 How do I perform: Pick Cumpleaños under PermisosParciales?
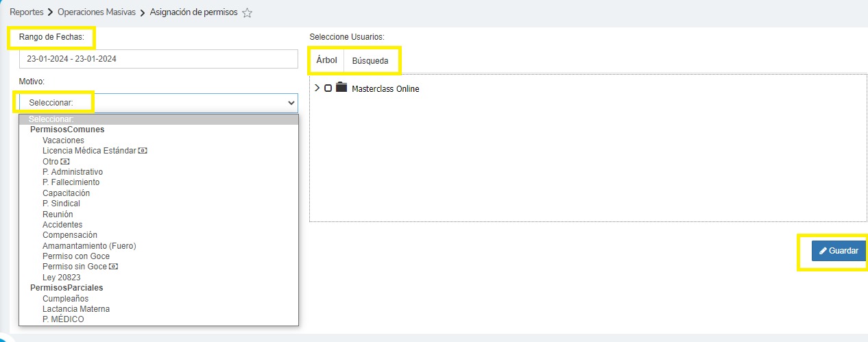click(65, 299)
